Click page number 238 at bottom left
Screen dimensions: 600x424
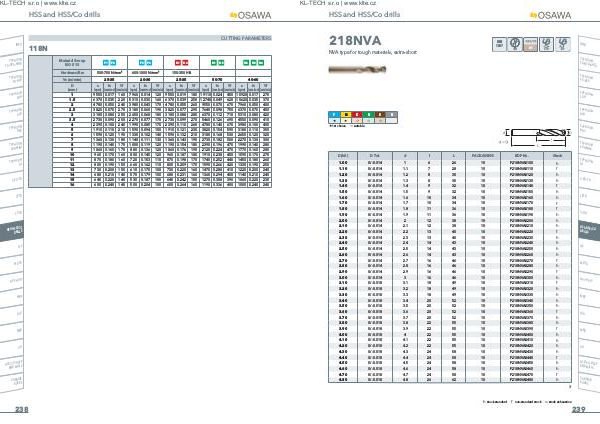[x=21, y=410]
